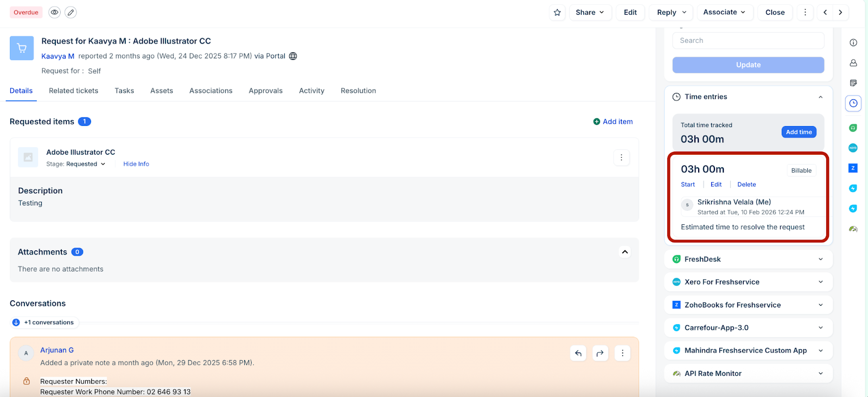Open info icon in right sidebar
This screenshot has height=397, width=868.
(x=853, y=42)
